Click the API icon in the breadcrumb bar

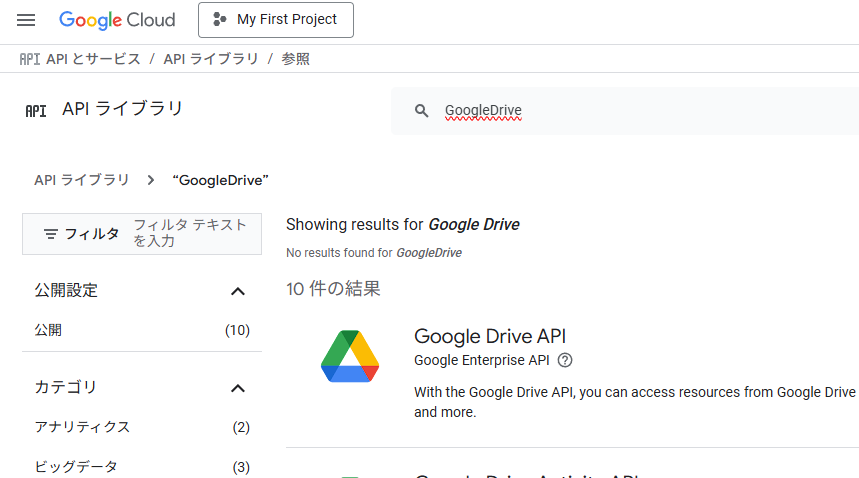click(x=30, y=59)
